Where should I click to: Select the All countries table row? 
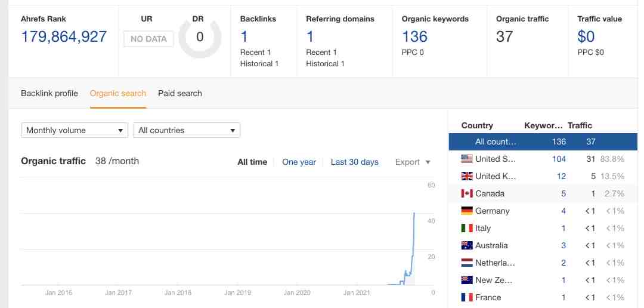point(543,141)
